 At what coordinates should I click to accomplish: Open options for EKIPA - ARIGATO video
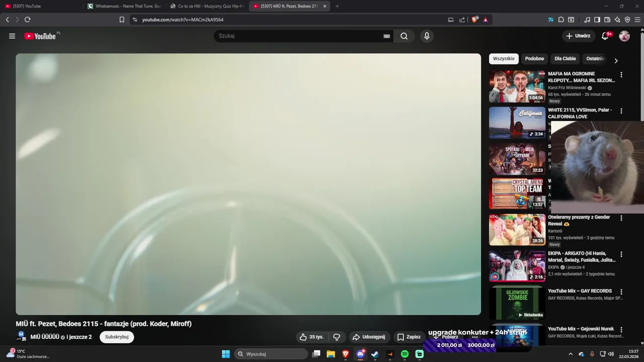[621, 254]
